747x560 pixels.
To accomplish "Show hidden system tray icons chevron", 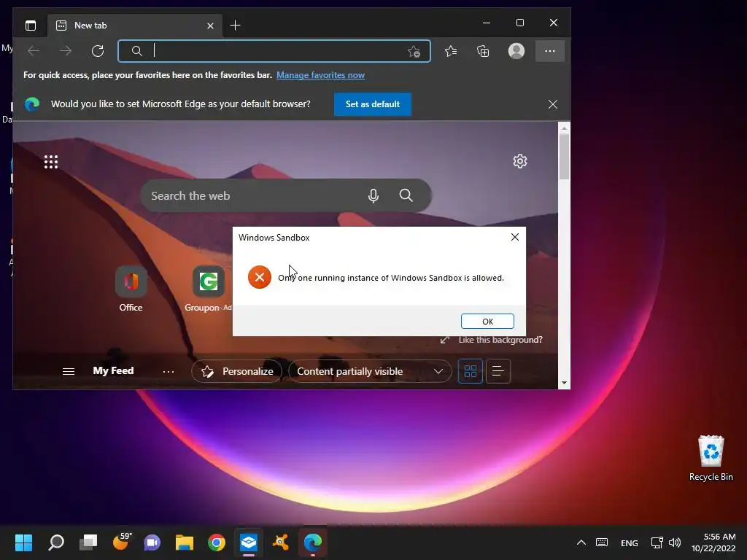I will click(581, 542).
